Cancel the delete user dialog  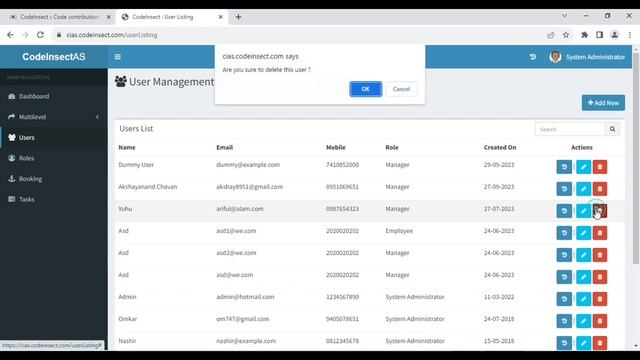tap(401, 89)
